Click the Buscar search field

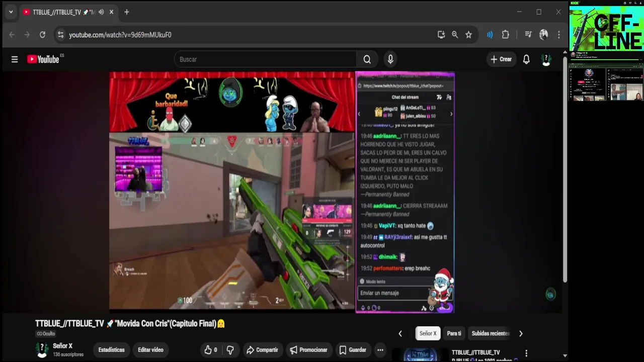click(265, 59)
